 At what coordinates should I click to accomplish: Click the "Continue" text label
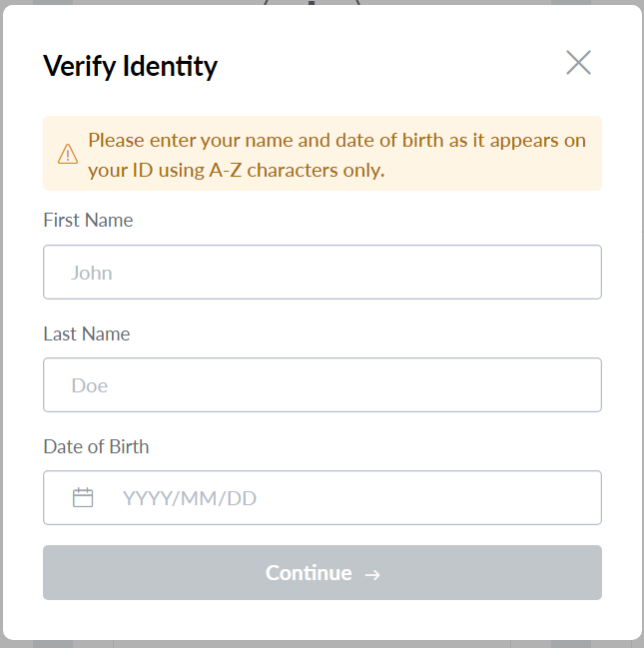[x=309, y=573]
